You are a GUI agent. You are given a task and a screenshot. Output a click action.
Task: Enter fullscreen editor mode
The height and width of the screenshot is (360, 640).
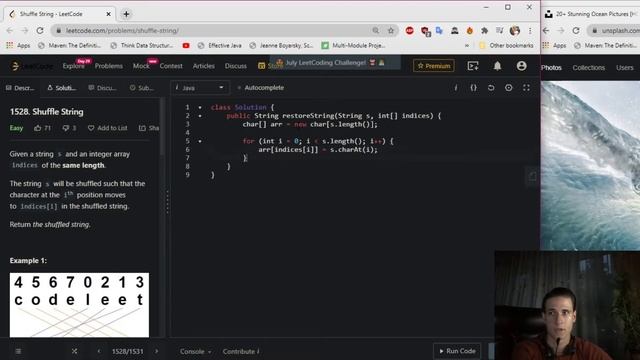click(x=527, y=88)
